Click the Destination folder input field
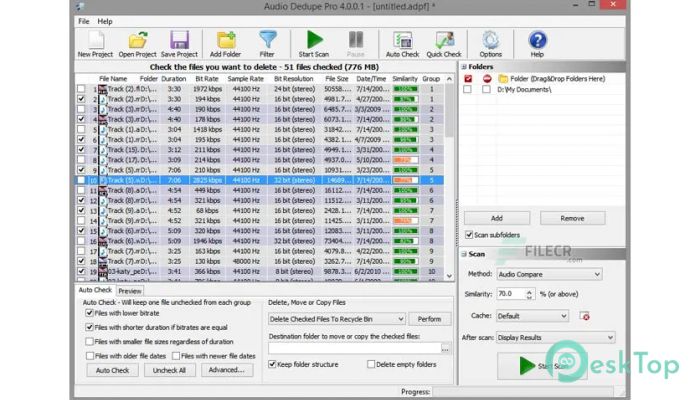 pyautogui.click(x=355, y=349)
